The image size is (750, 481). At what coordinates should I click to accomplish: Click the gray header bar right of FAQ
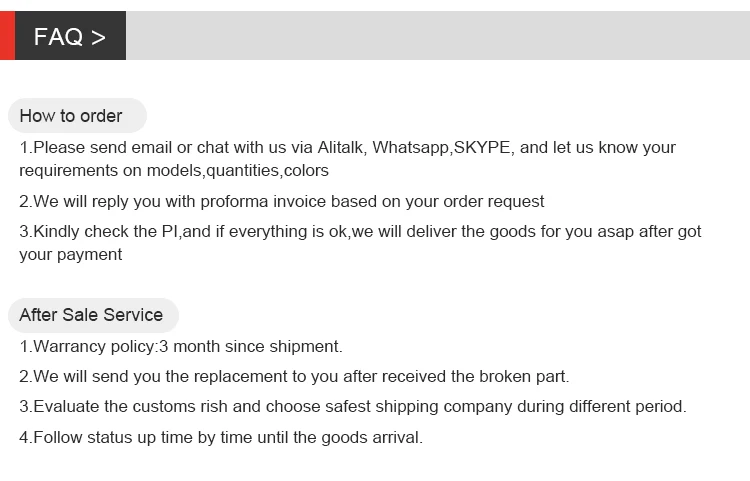pyautogui.click(x=437, y=36)
